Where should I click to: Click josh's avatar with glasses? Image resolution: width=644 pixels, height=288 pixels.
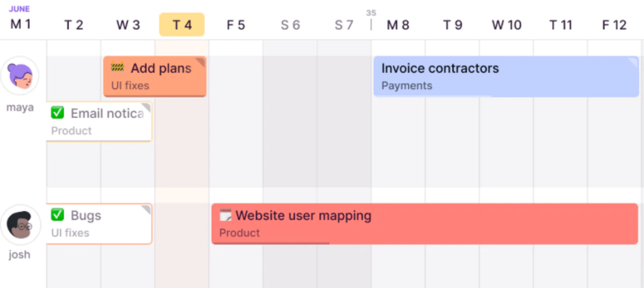[20, 224]
